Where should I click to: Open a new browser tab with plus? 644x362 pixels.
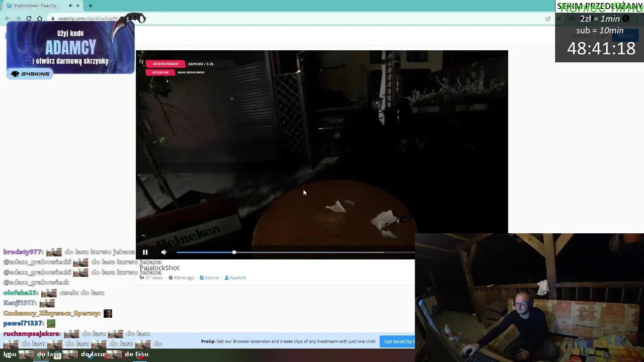pyautogui.click(x=91, y=6)
